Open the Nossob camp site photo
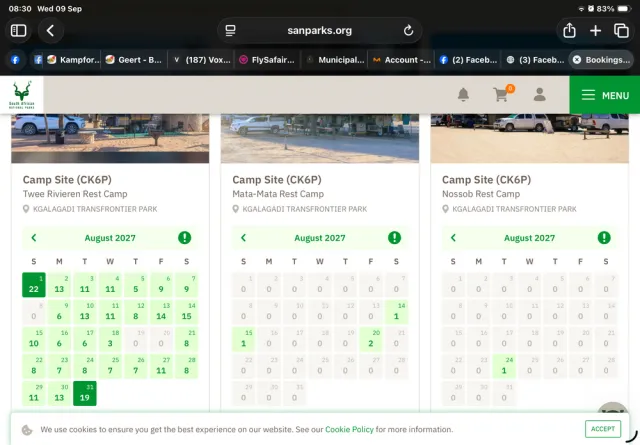The height and width of the screenshot is (445, 640). (529, 138)
